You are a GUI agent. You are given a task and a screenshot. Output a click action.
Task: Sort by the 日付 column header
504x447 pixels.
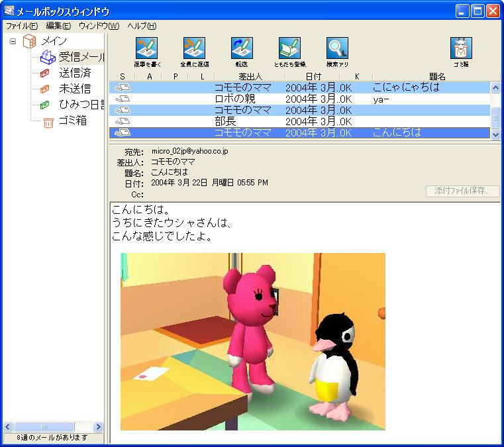pyautogui.click(x=313, y=76)
